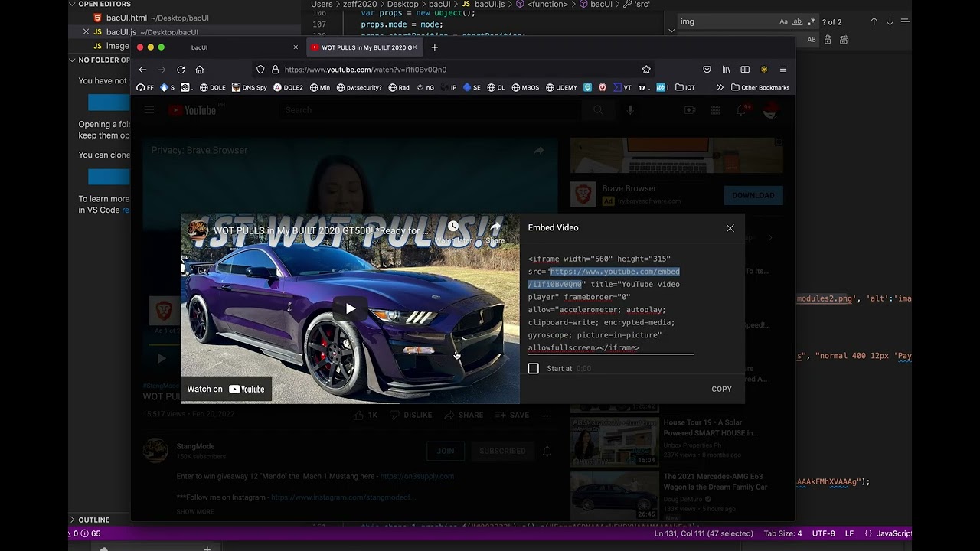Open the browser Library
Screen dimensions: 980x551
point(726,70)
